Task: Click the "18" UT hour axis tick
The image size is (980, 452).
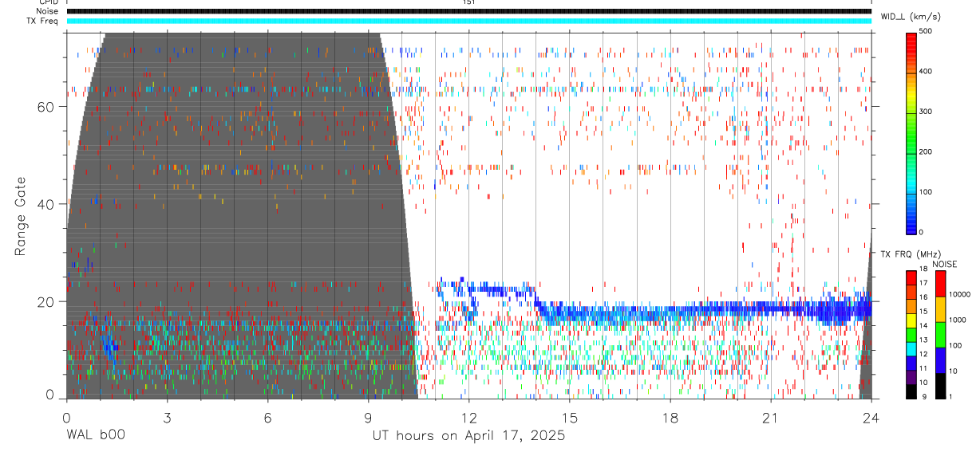Action: coord(670,417)
